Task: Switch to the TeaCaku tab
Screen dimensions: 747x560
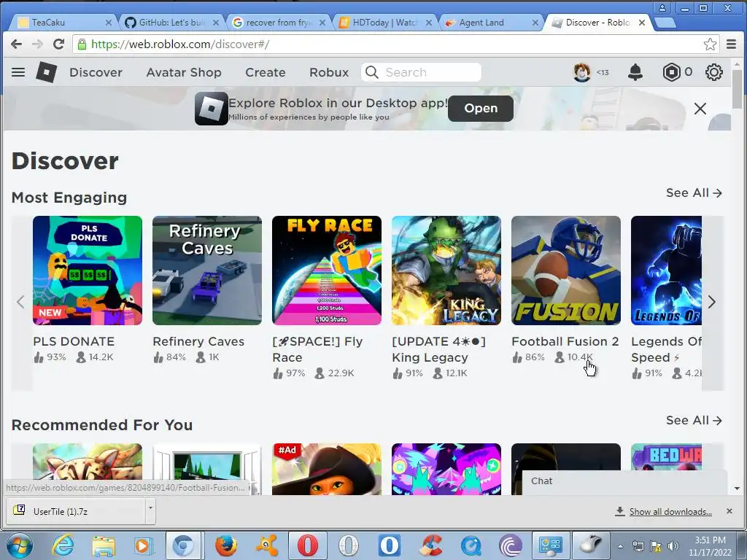Action: click(62, 23)
